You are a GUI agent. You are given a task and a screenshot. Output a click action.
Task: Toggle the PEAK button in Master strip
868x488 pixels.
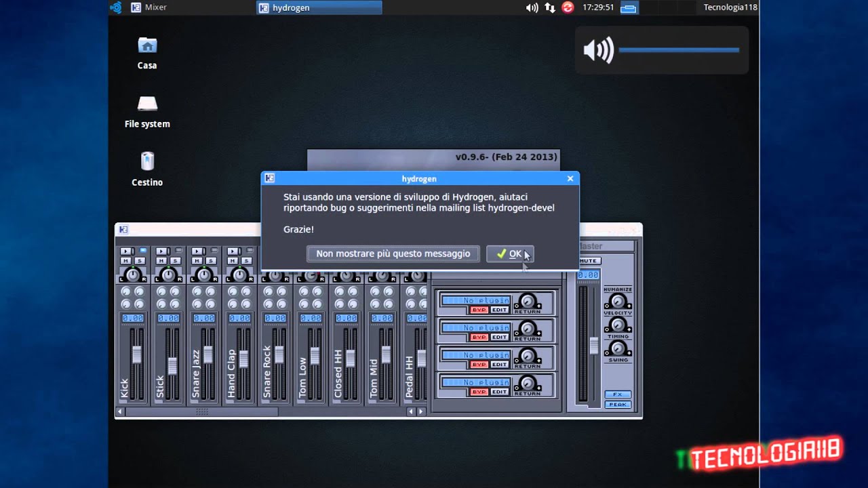point(618,405)
